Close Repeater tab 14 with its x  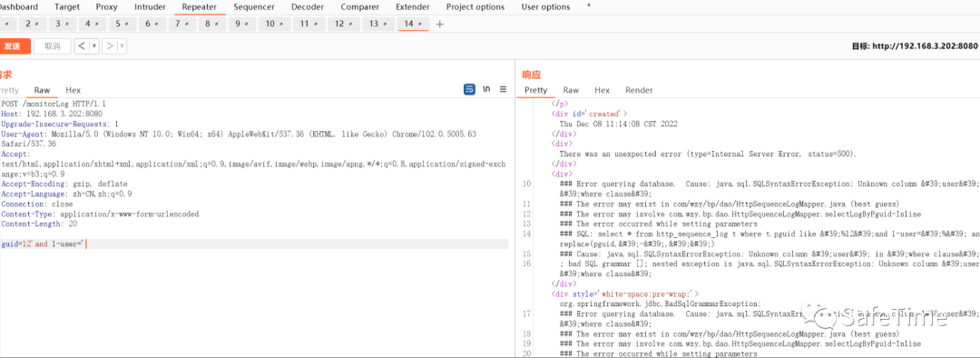(x=420, y=25)
